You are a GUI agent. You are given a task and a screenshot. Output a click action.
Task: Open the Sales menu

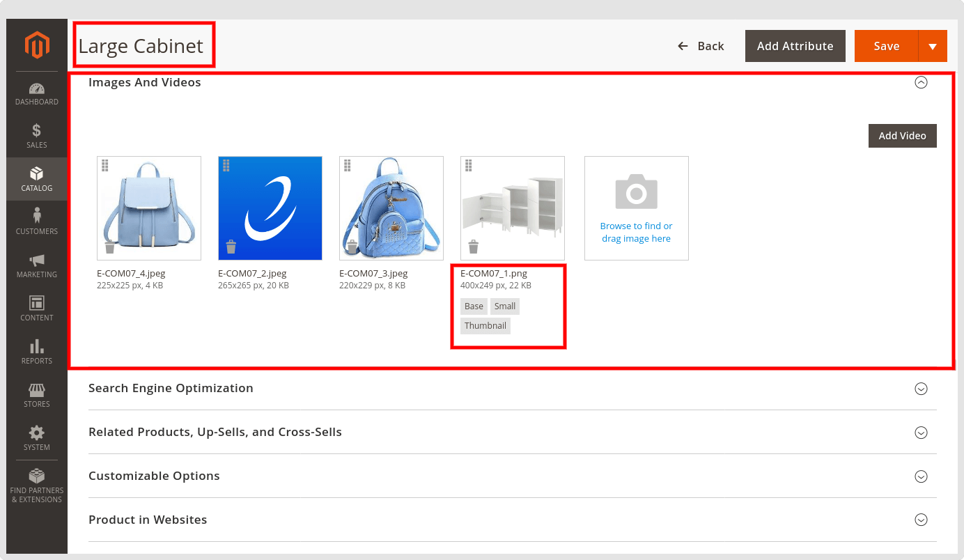(x=37, y=137)
